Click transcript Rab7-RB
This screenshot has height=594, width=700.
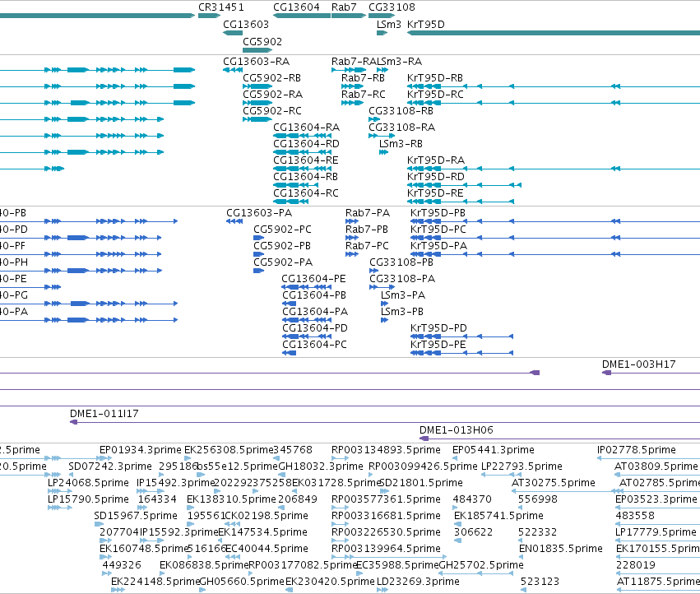[x=363, y=78]
